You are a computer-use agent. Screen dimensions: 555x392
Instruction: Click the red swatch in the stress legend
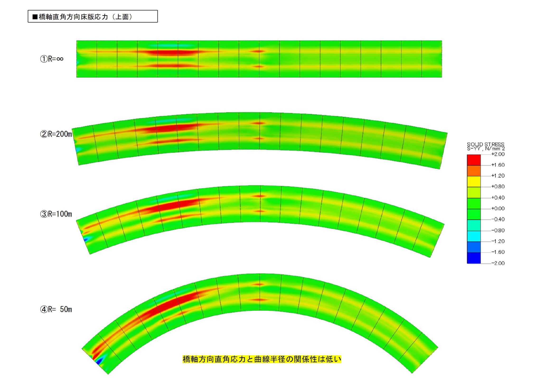[x=474, y=160]
